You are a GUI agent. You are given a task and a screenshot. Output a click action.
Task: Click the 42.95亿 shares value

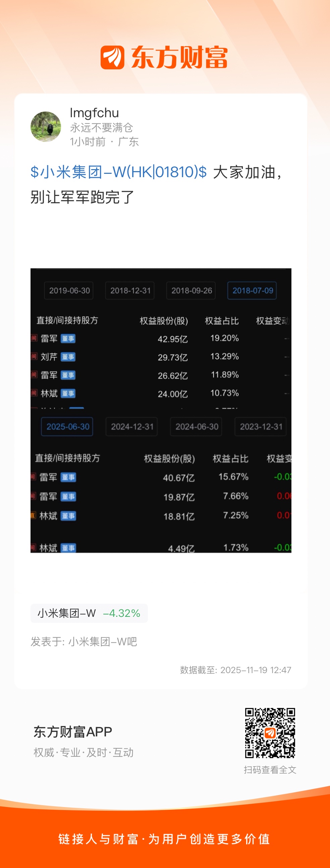[x=173, y=339]
